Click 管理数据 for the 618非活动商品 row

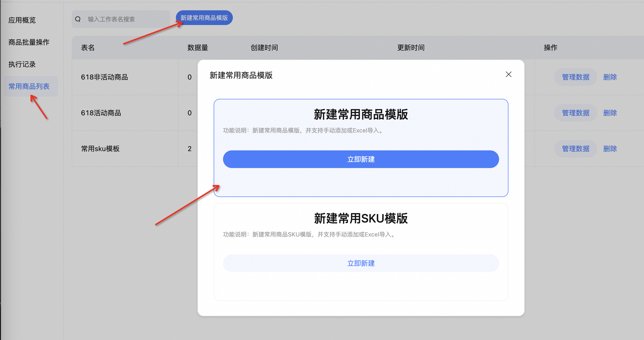[x=575, y=77]
